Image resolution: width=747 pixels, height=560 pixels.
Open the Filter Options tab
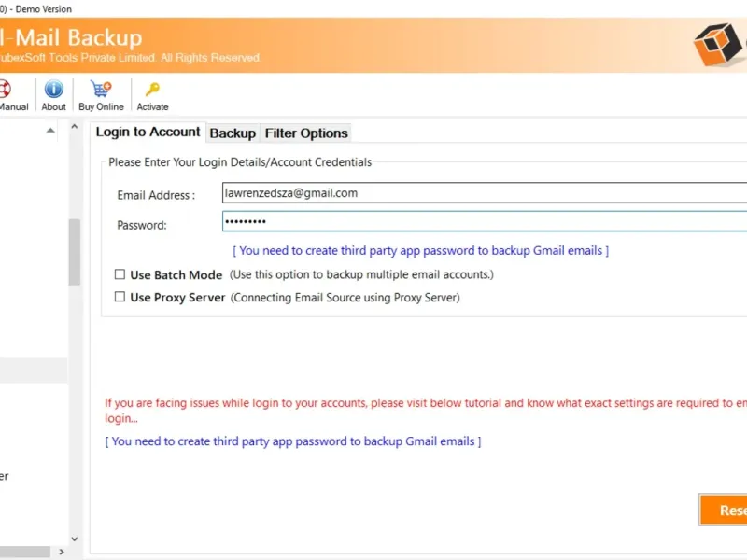(306, 133)
